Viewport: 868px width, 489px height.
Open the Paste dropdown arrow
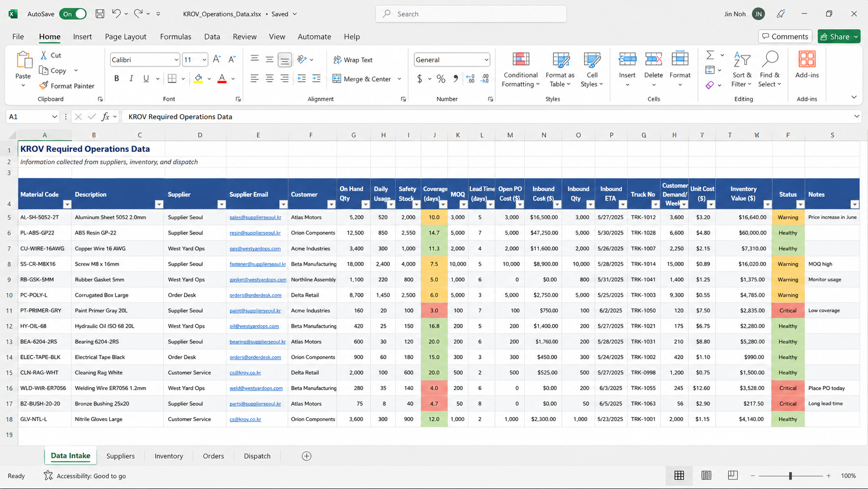[x=23, y=85]
